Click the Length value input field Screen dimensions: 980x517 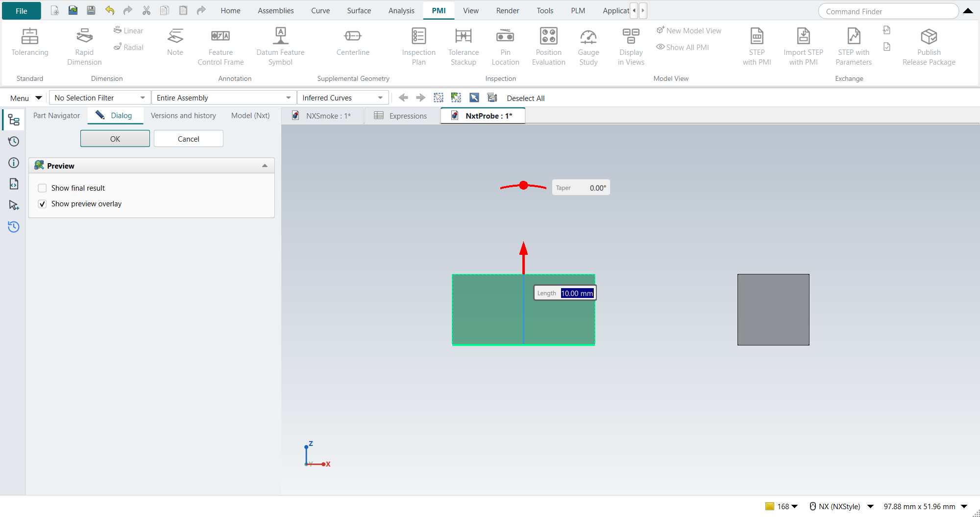point(577,293)
